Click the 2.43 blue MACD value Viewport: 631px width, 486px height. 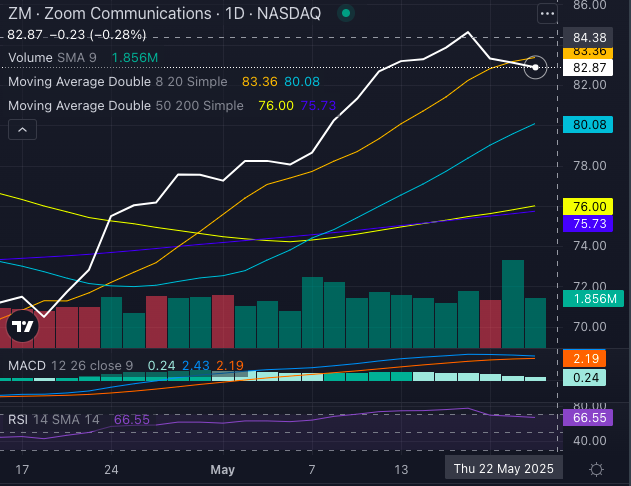click(196, 366)
